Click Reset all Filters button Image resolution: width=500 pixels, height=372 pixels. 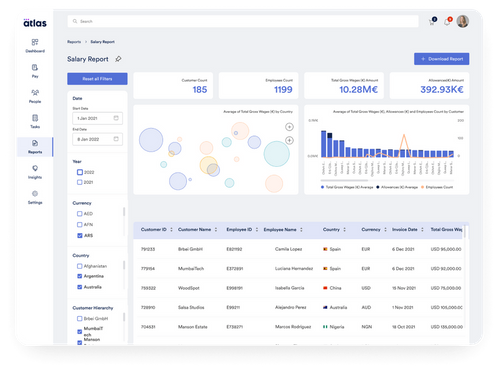click(x=97, y=79)
